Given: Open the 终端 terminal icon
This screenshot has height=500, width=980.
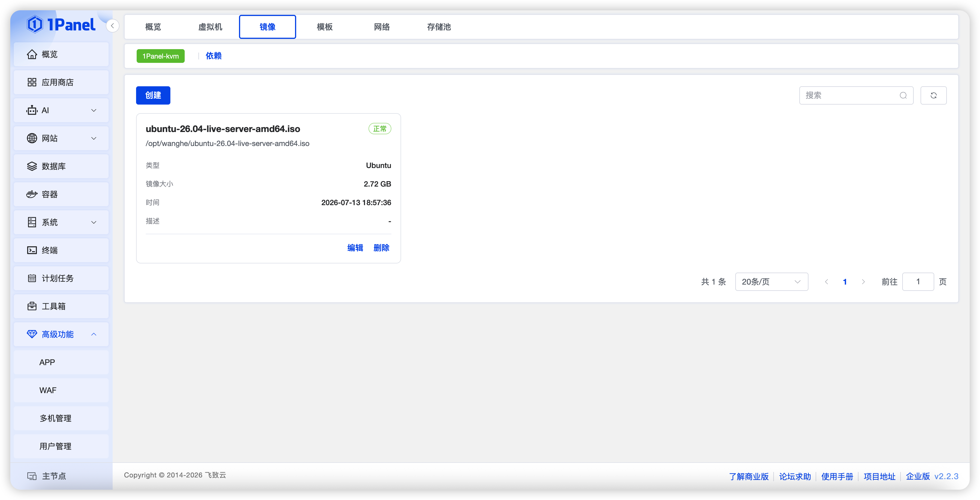Looking at the screenshot, I should point(32,250).
